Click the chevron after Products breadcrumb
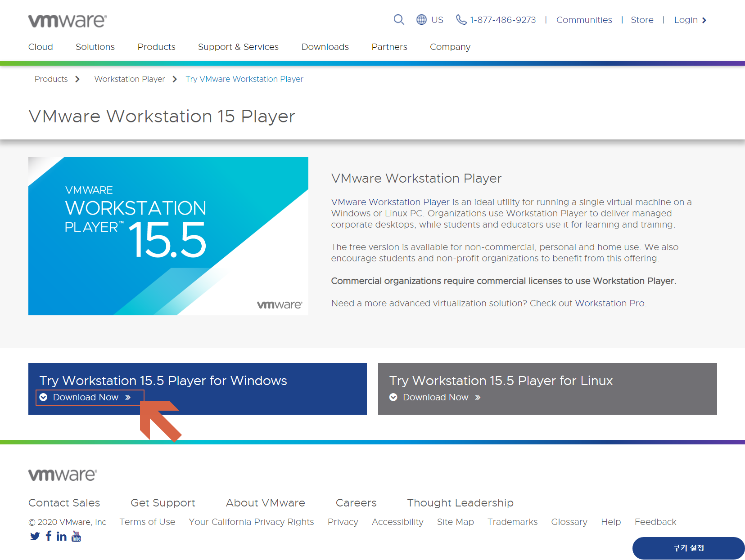745x560 pixels. 77,79
